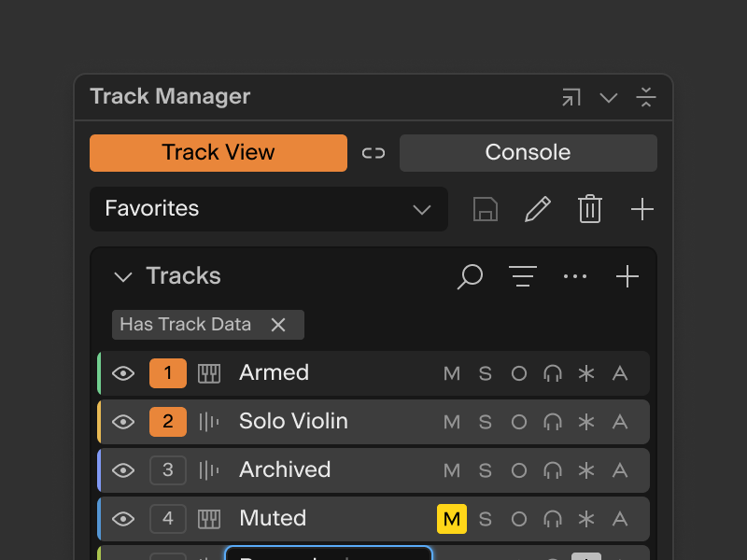Enable headphone monitoring on Armed track
This screenshot has height=560, width=747.
coord(553,374)
